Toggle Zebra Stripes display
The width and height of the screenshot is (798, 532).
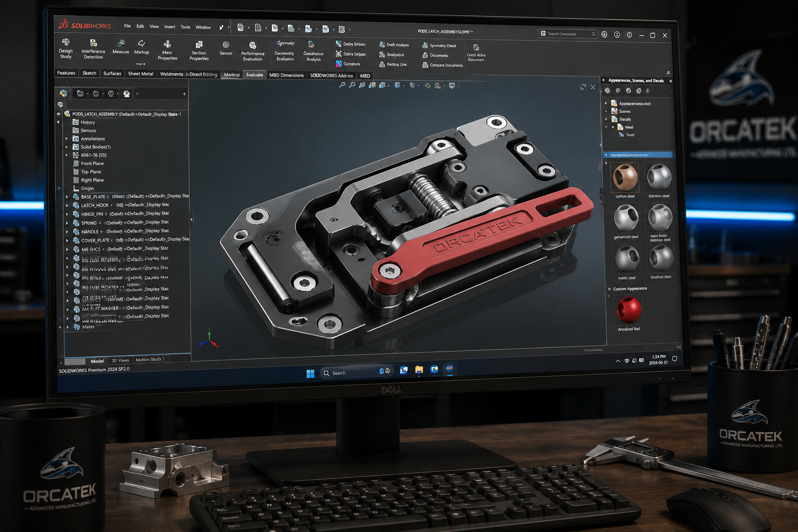(x=351, y=54)
